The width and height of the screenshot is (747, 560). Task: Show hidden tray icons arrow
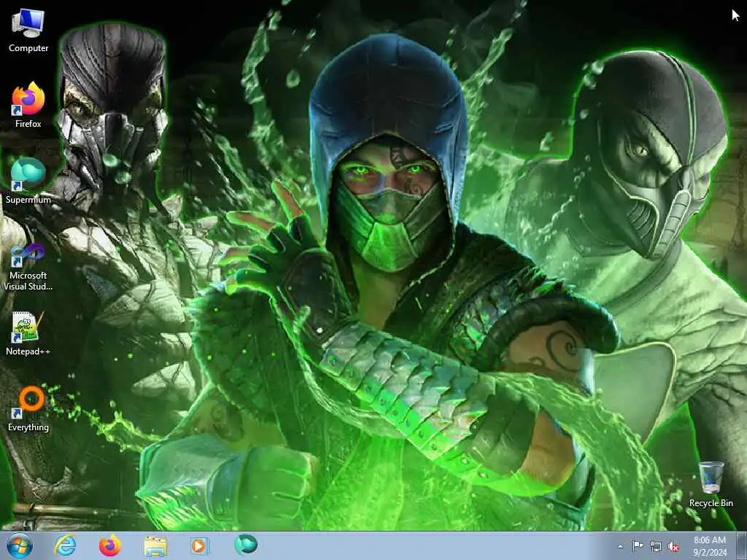620,546
